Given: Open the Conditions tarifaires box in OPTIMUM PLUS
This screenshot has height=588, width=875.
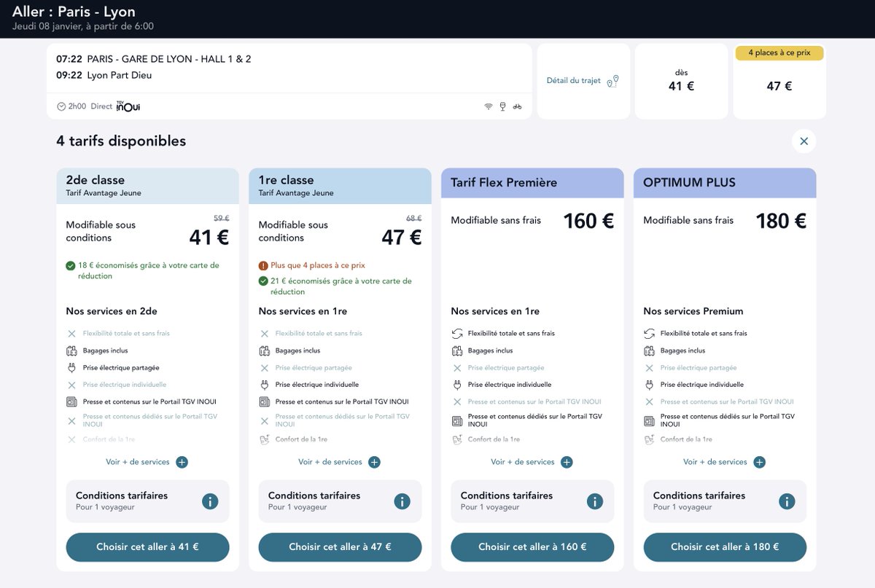Looking at the screenshot, I should pyautogui.click(x=725, y=501).
